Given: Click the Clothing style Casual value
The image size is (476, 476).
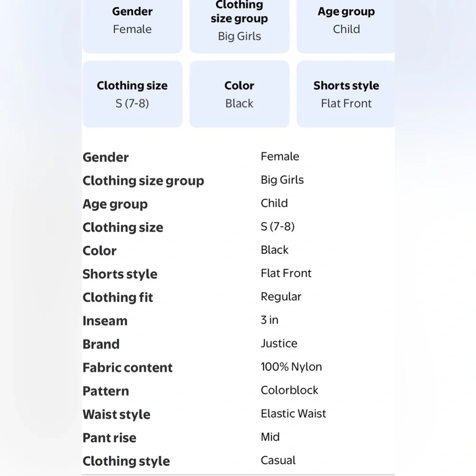Looking at the screenshot, I should (278, 460).
